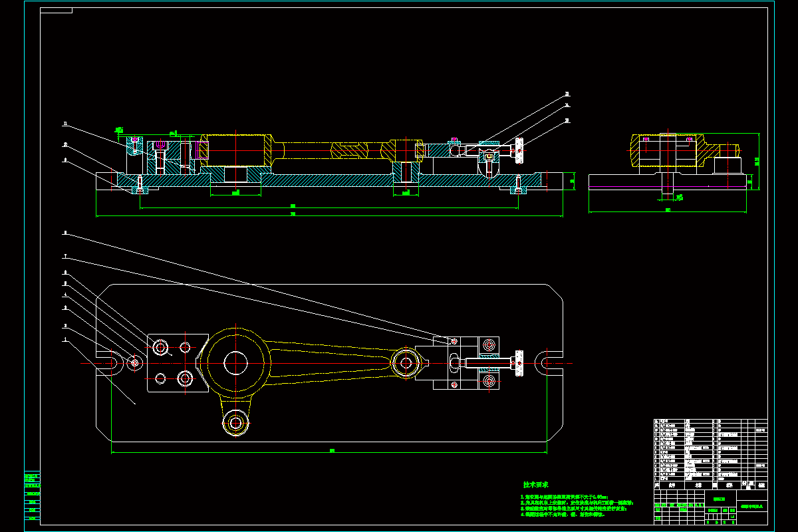Select lower-right bolt circle in positioning block
798x532 pixels.
(185, 378)
